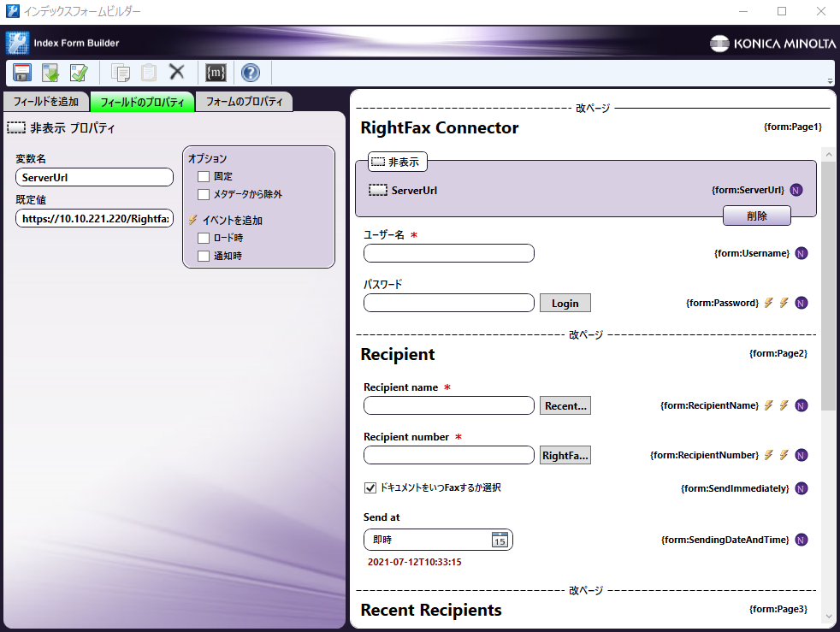Click the Recent... button
The width and height of the screenshot is (840, 632).
click(565, 406)
